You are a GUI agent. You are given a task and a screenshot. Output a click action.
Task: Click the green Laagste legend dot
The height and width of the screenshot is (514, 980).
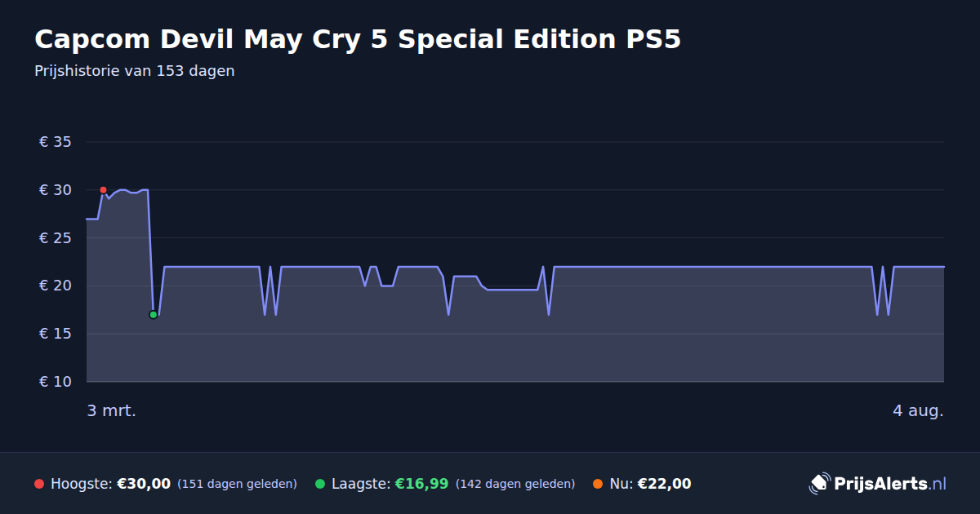(x=320, y=484)
